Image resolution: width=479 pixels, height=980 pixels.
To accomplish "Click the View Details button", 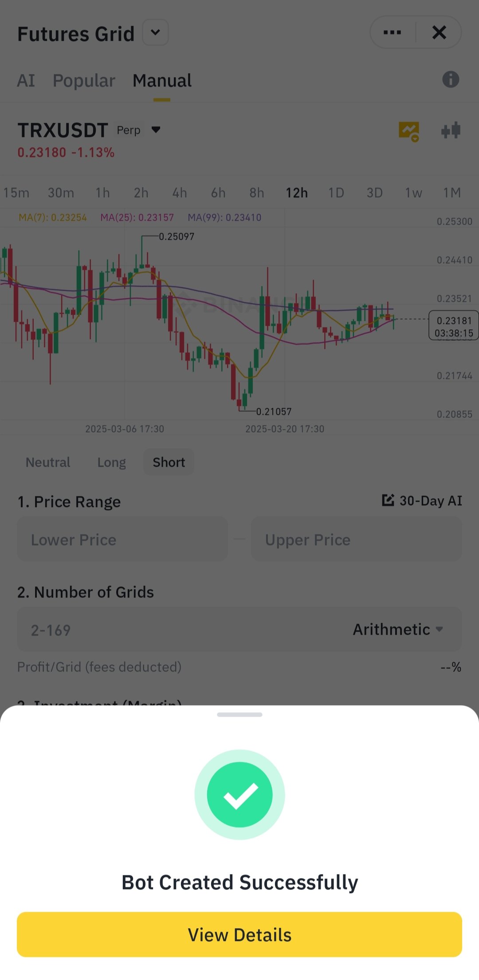I will (x=239, y=934).
